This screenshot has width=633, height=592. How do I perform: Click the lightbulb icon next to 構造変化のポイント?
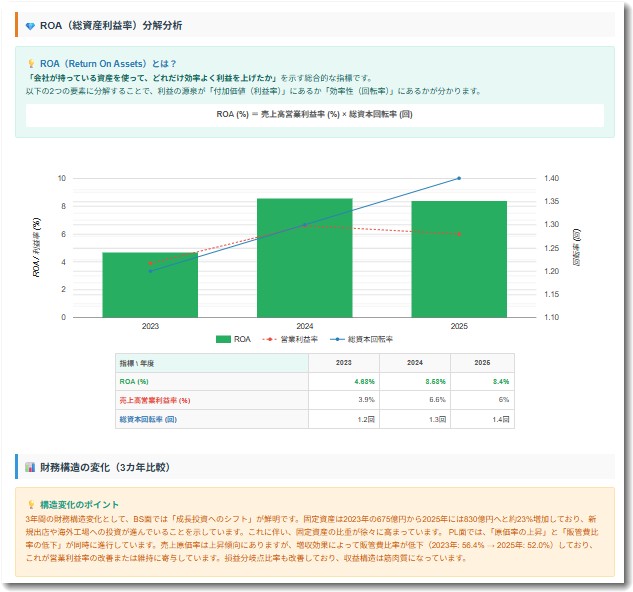31,504
